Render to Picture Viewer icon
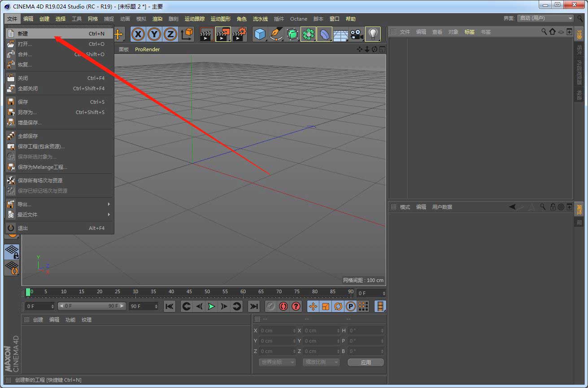Screen dimensions: 588x388 [x=223, y=34]
